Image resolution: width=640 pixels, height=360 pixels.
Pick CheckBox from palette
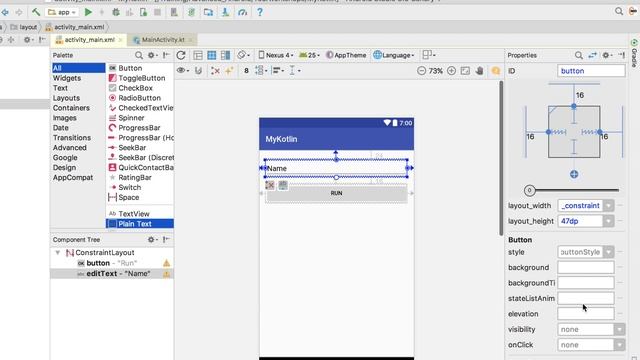point(135,88)
